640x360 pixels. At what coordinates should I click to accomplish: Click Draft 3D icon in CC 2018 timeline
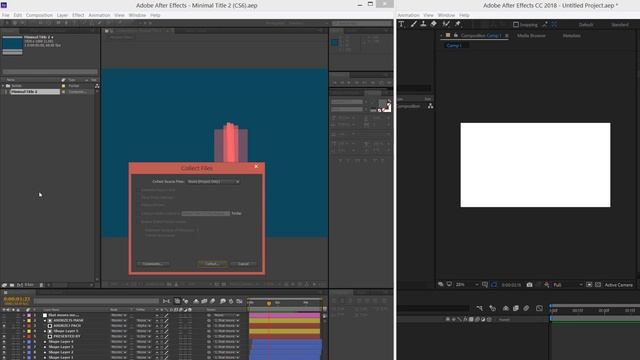[493, 308]
